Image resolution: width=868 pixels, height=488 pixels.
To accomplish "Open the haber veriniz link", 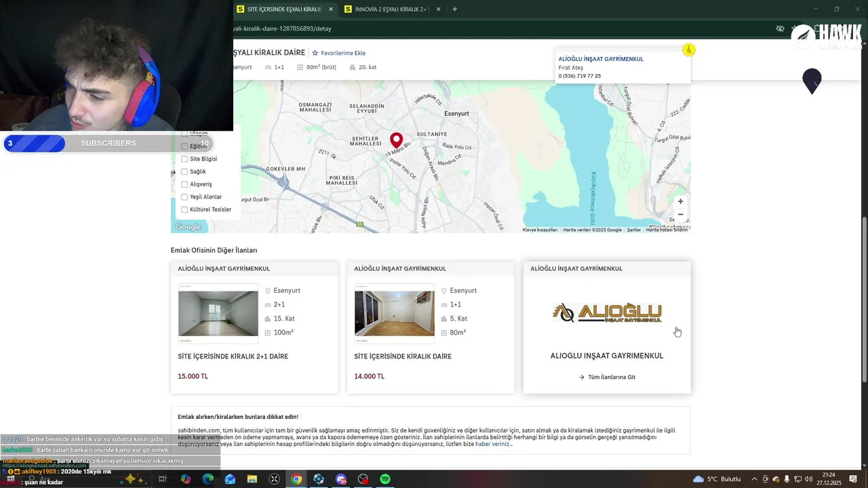I will click(x=494, y=444).
